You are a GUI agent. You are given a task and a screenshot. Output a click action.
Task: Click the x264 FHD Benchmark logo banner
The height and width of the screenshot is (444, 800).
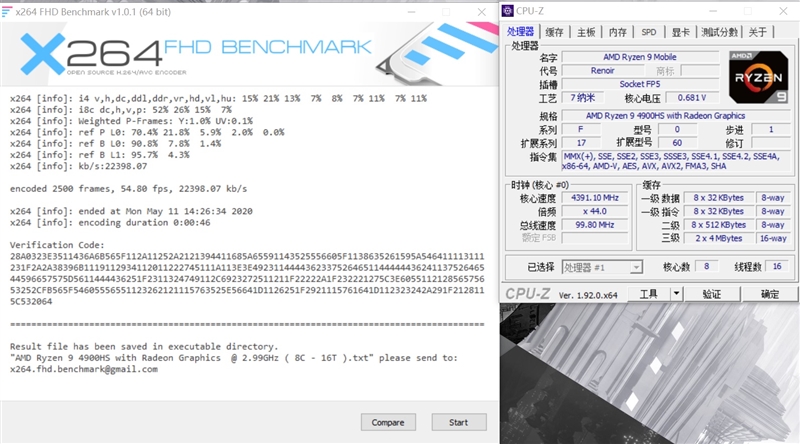(x=249, y=54)
